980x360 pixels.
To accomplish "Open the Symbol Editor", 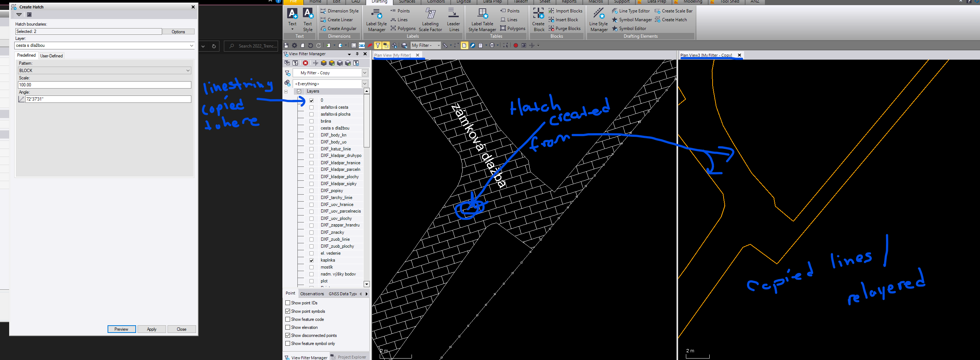I will [x=628, y=29].
